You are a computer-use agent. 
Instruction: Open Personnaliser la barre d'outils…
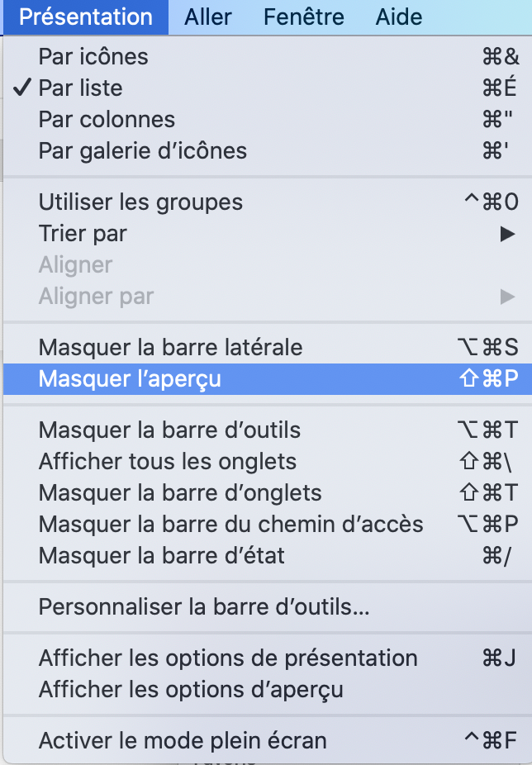203,607
